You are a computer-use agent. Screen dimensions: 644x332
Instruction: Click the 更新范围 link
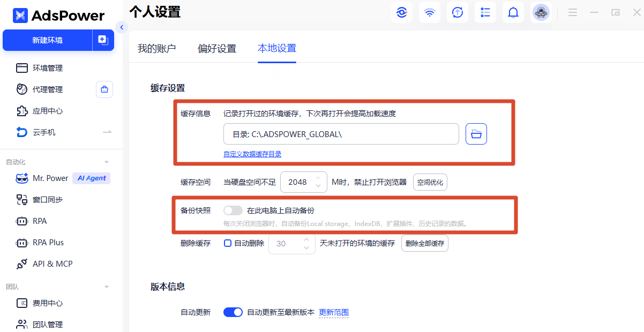point(334,312)
